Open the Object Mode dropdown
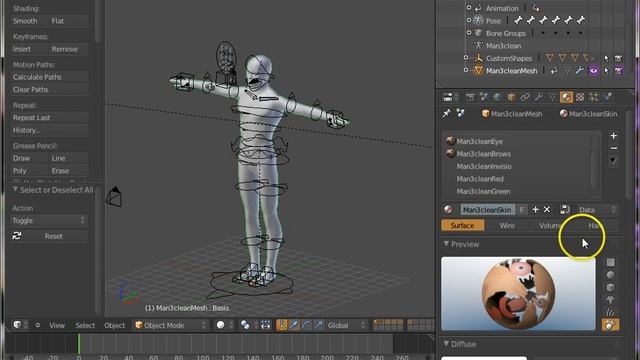The image size is (640, 360). 170,325
